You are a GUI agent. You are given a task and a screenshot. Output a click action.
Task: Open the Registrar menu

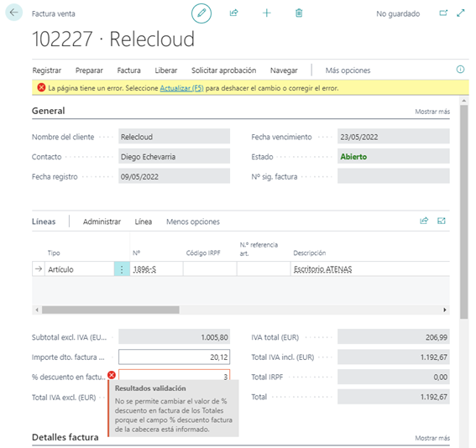click(47, 70)
